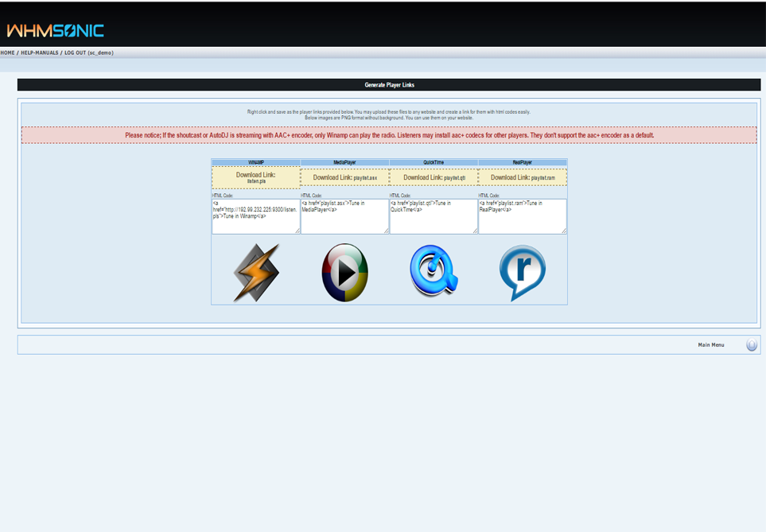Click the HTML Code label above Winamp textarea
Image resolution: width=766 pixels, height=532 pixels.
point(223,196)
